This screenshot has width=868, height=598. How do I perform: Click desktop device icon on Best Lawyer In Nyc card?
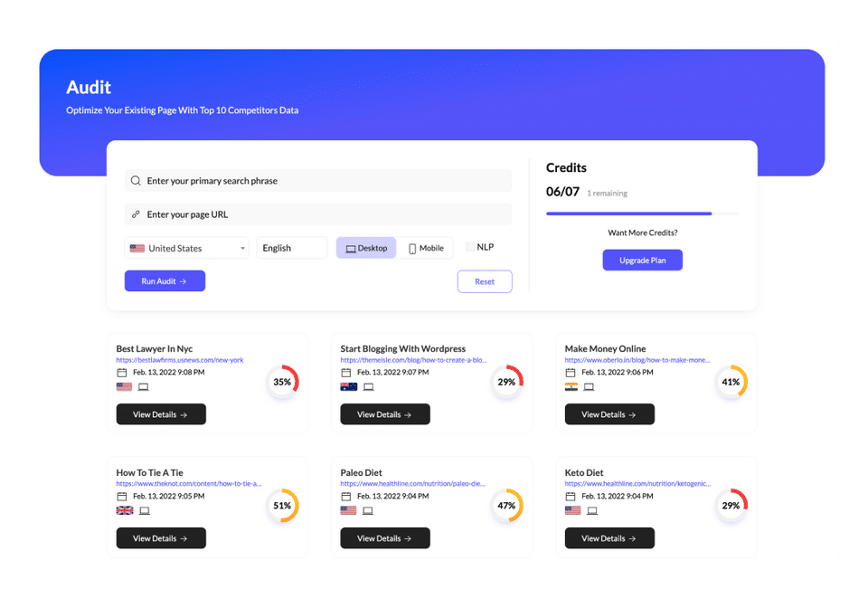click(x=144, y=387)
